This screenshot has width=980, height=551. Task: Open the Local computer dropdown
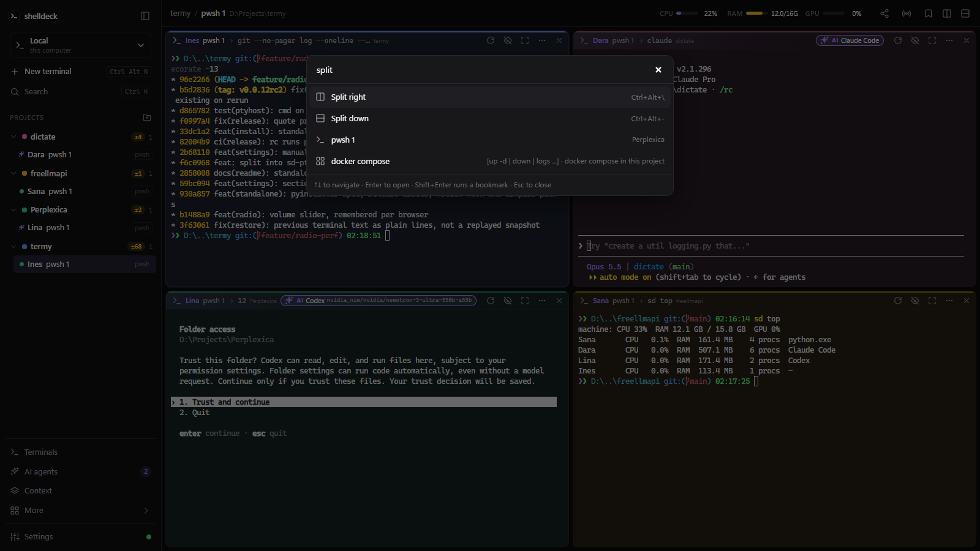[x=80, y=45]
